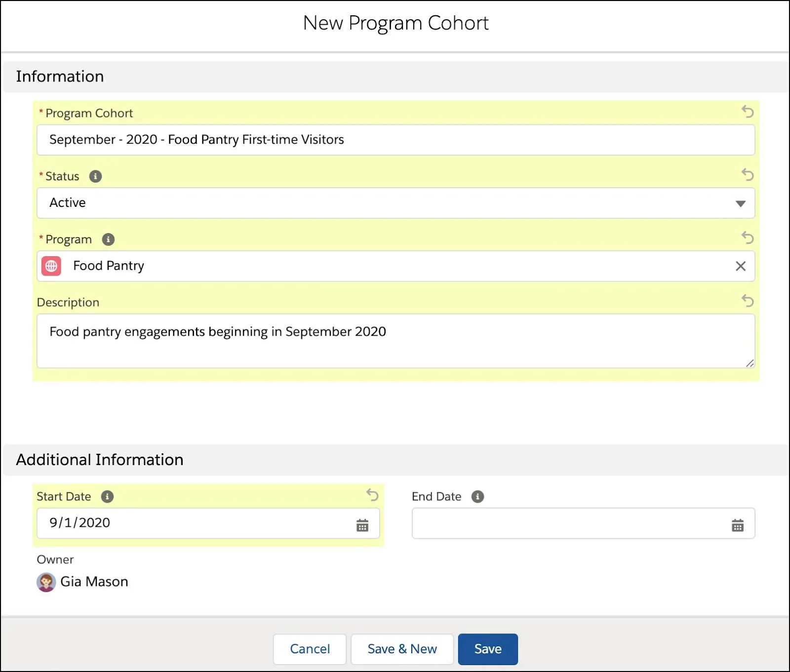
Task: Click the Food Pantry record globe icon
Action: (51, 266)
